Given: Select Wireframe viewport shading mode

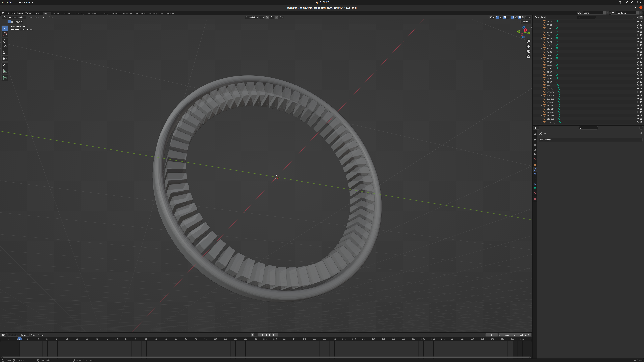Looking at the screenshot, I should [x=517, y=17].
